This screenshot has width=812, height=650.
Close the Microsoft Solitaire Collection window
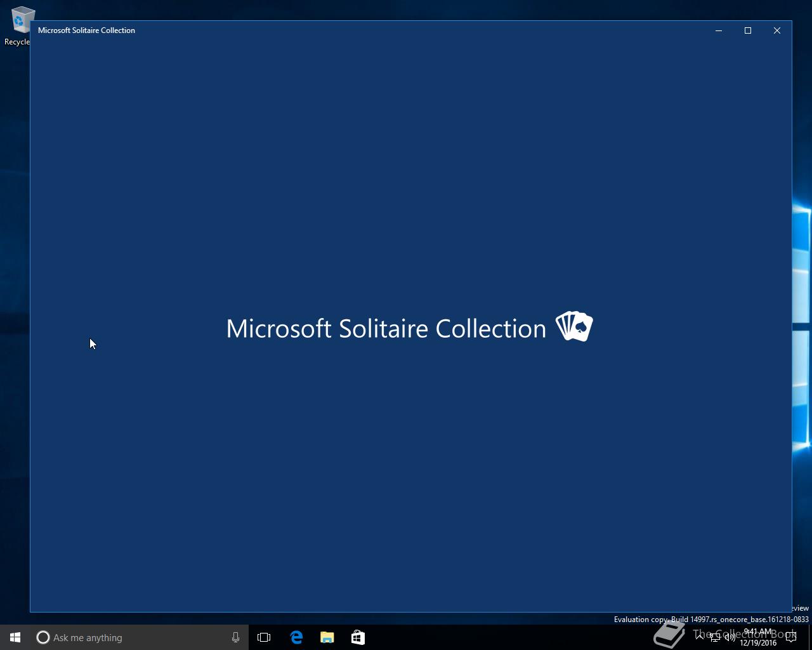777,30
